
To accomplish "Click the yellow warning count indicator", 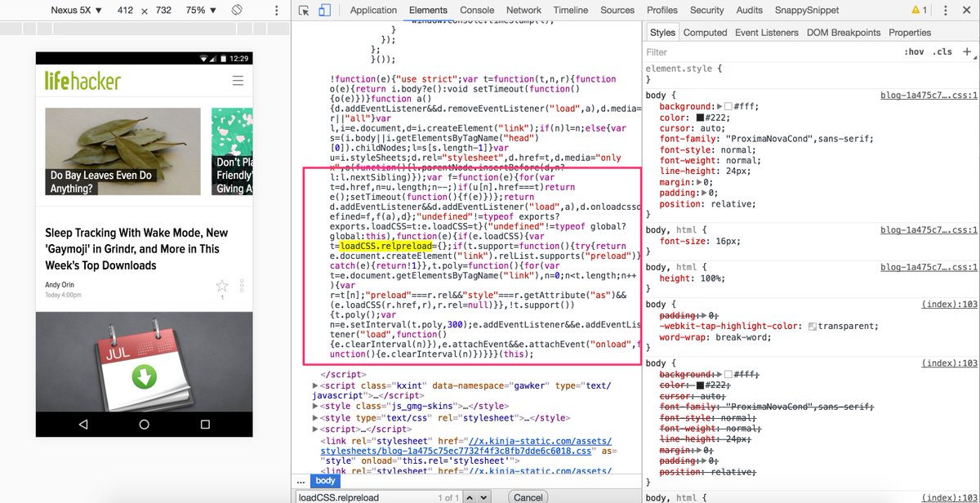I will click(x=920, y=10).
